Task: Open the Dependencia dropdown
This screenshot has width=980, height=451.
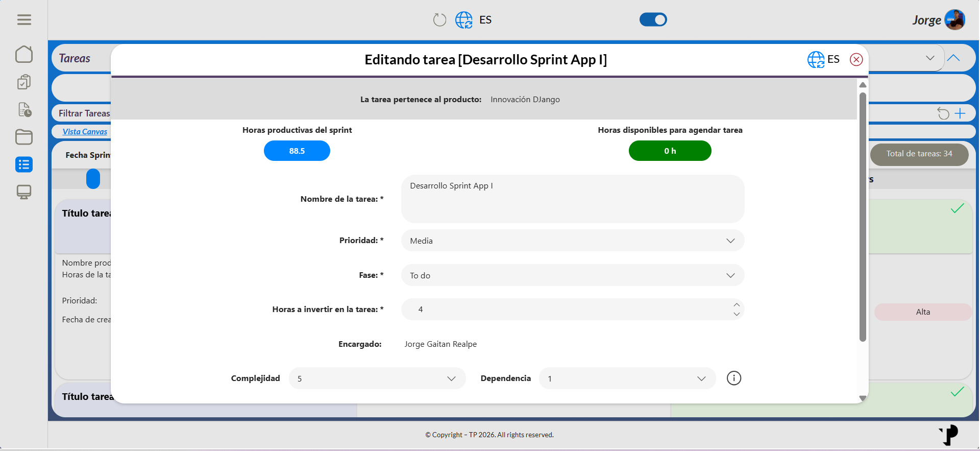Action: [627, 378]
